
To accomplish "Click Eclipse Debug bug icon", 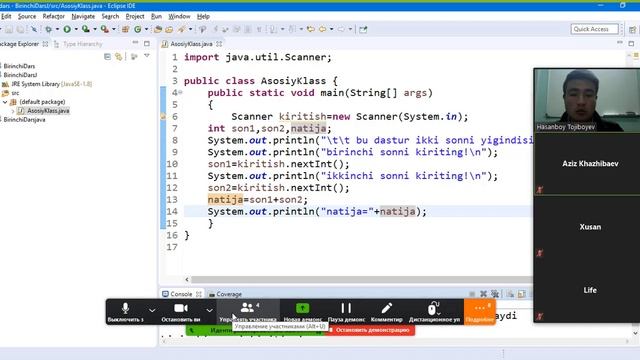I will point(48,29).
